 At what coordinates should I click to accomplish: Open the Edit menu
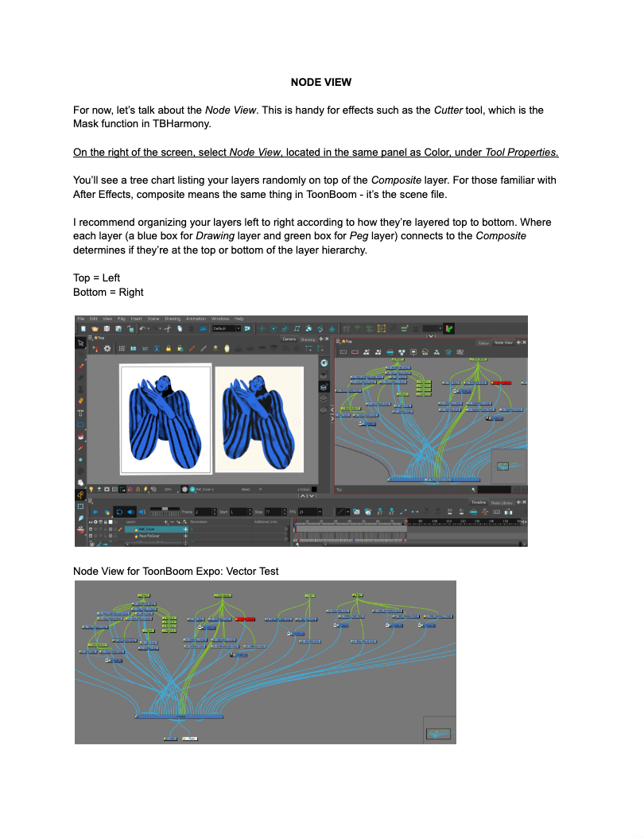(x=93, y=319)
